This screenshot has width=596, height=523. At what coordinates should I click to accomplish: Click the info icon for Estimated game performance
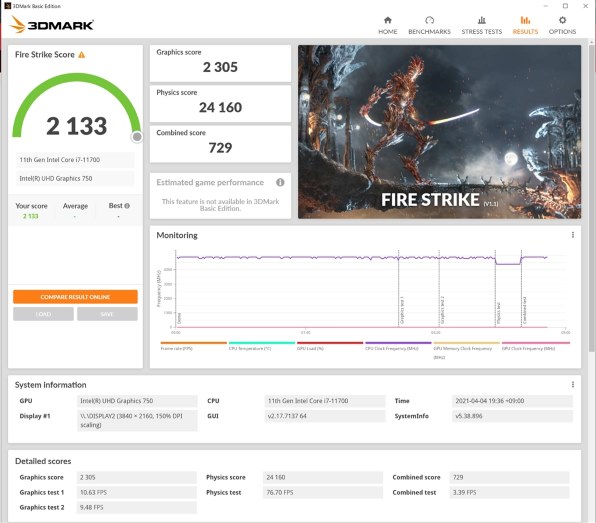[x=280, y=182]
